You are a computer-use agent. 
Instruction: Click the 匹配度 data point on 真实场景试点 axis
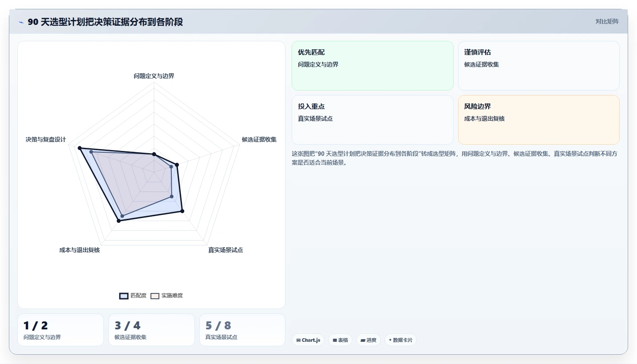pos(182,211)
